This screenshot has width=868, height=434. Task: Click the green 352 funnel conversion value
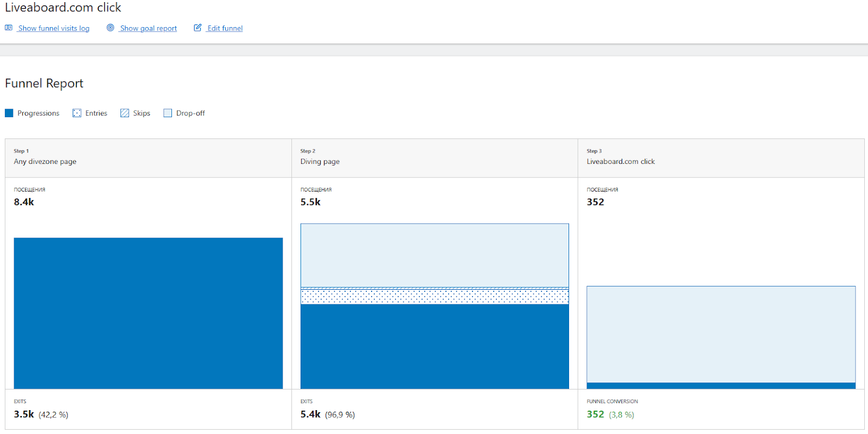pyautogui.click(x=595, y=414)
